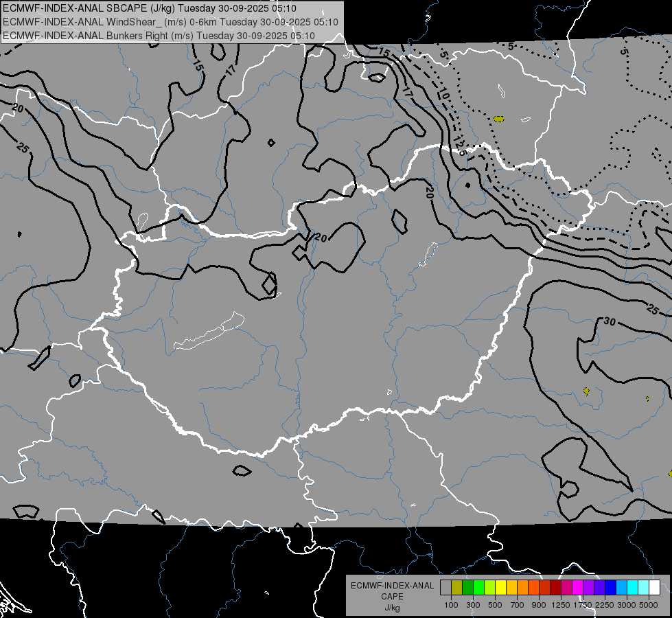
Task: Click the 2250 value under the legend
Action: click(x=605, y=605)
